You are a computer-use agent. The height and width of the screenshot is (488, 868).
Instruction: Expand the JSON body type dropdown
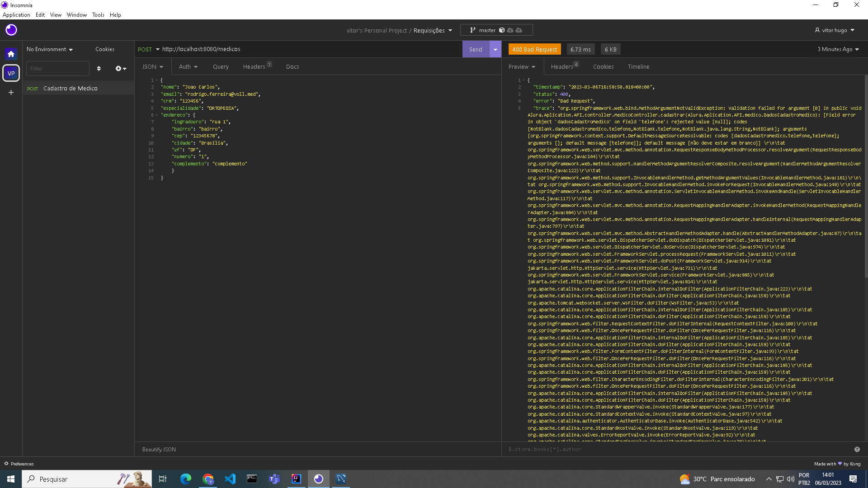coord(152,66)
